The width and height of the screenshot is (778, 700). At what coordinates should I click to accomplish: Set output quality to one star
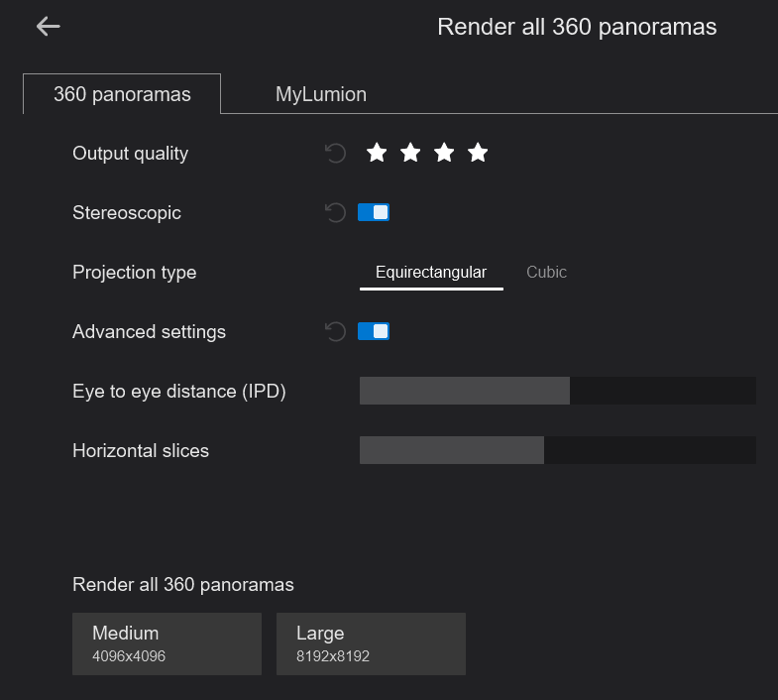[x=377, y=153]
